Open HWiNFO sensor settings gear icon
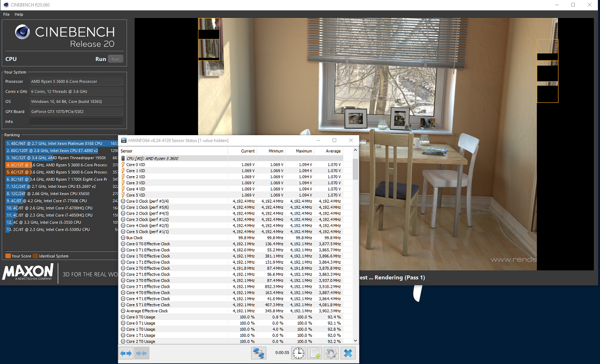Viewport: 600px width, 364px height. [331, 353]
